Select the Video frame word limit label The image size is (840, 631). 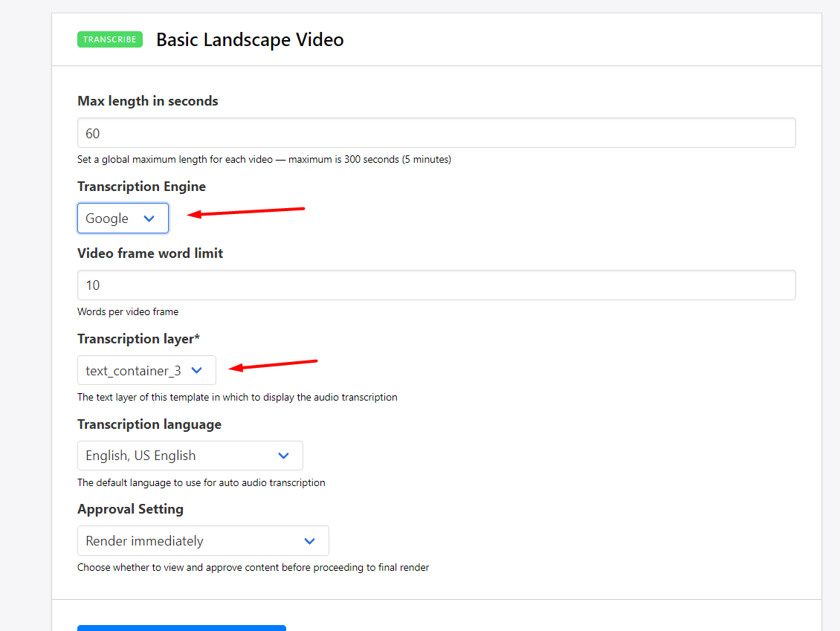[x=150, y=253]
